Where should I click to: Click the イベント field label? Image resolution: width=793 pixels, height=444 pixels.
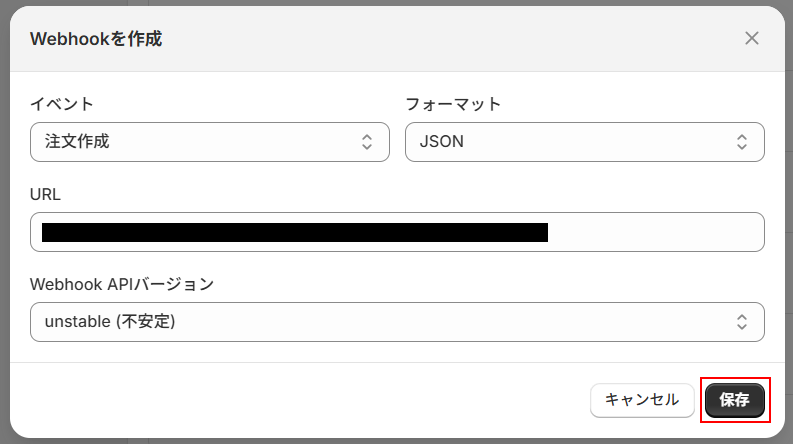point(62,104)
